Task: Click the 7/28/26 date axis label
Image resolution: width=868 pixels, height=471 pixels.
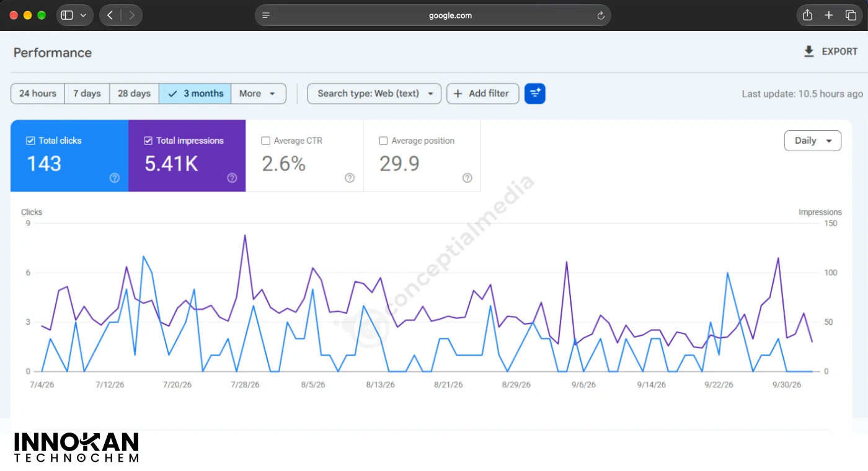Action: (245, 385)
